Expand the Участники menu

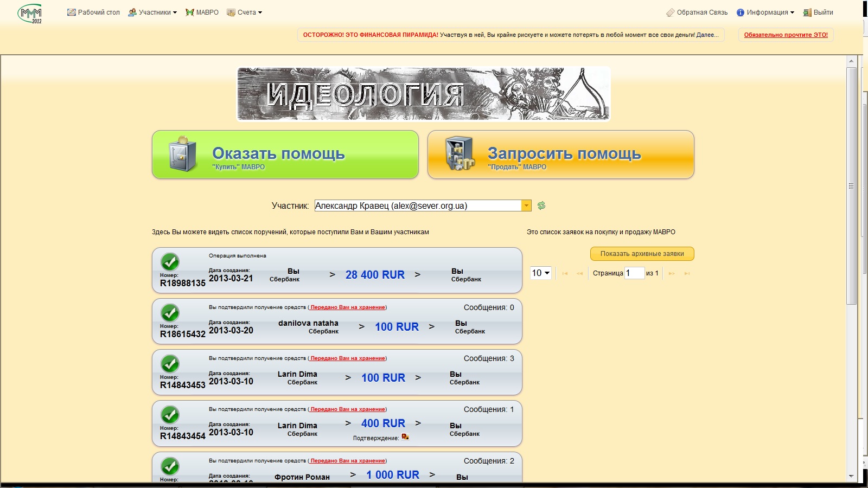coord(152,12)
